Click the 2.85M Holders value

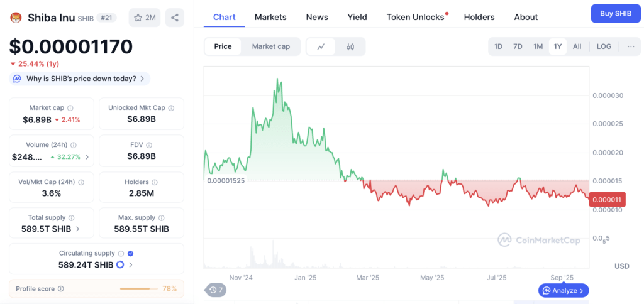[x=142, y=193]
